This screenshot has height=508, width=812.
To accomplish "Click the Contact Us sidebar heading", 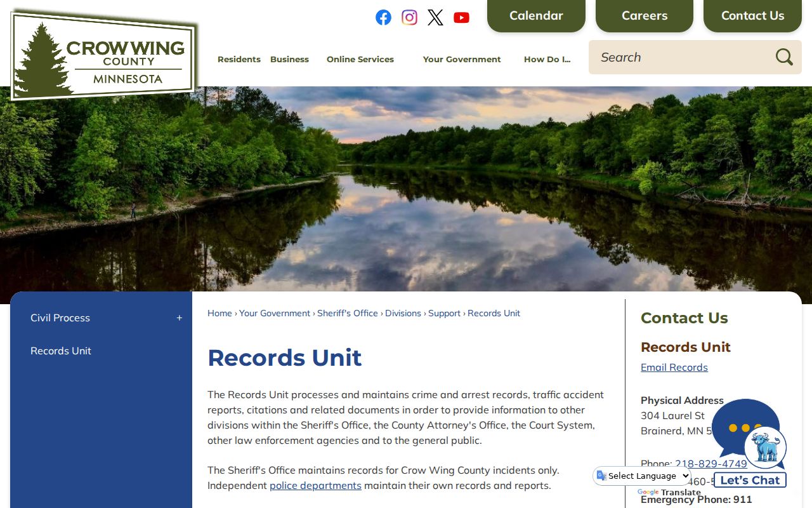I will point(684,318).
